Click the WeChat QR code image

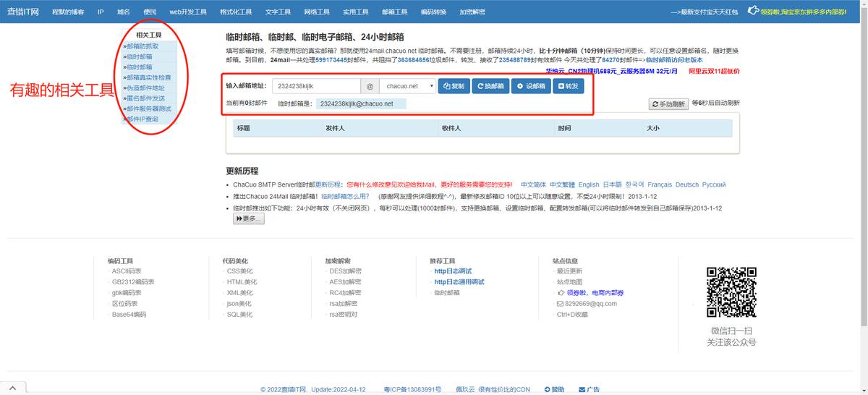(x=731, y=292)
